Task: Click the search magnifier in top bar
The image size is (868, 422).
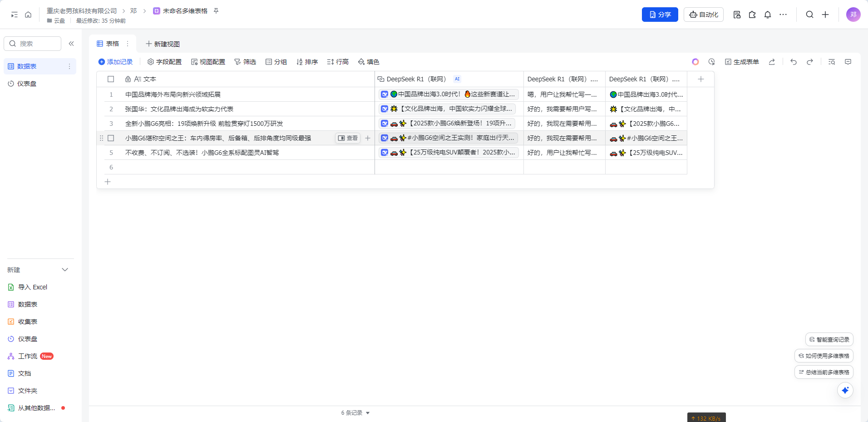Action: tap(809, 15)
